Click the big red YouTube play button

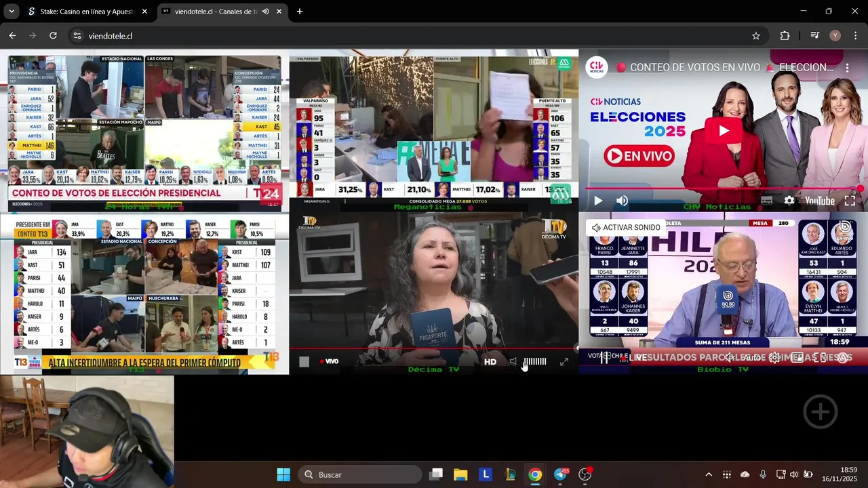[723, 131]
